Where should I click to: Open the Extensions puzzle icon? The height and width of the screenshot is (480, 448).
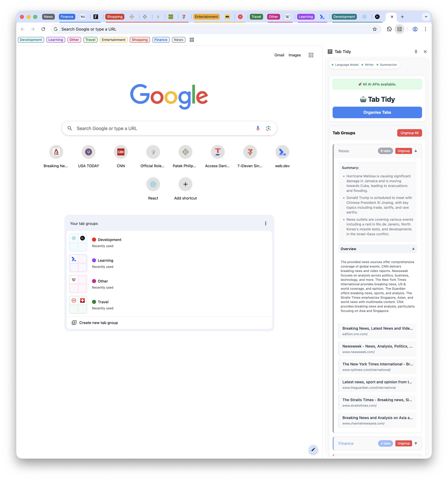tap(389, 29)
